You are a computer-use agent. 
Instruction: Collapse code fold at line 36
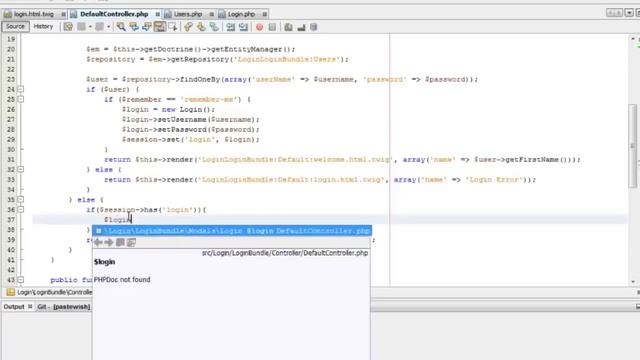(20, 209)
